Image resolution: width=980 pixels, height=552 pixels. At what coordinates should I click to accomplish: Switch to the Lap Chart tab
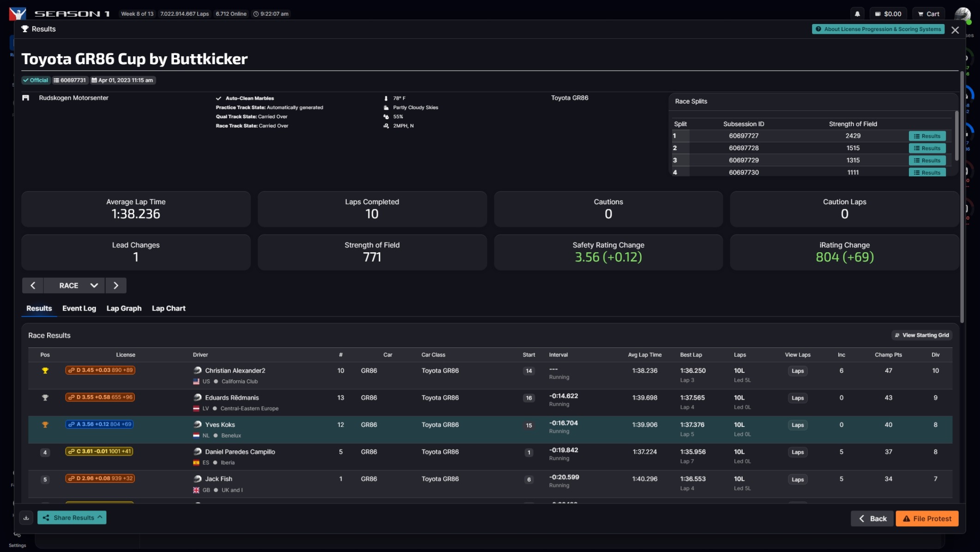168,308
